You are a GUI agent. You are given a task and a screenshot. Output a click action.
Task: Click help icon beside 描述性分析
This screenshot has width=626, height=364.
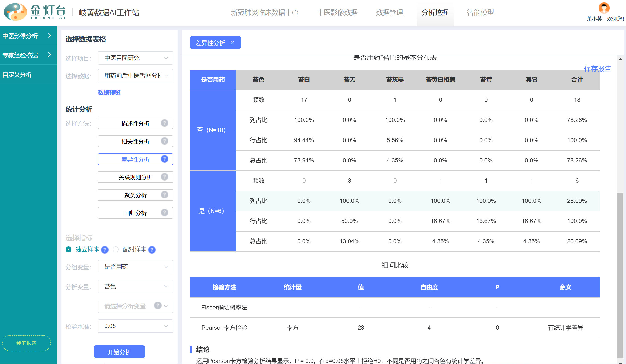pos(164,123)
